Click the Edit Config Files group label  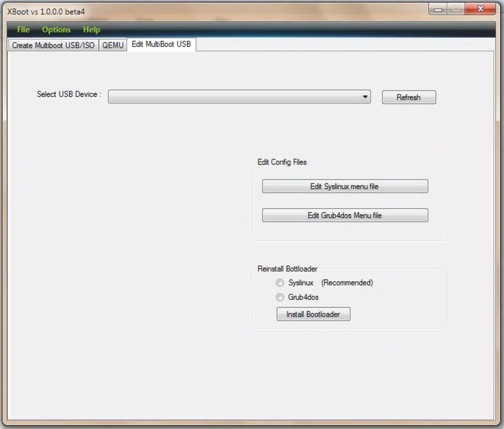(282, 162)
